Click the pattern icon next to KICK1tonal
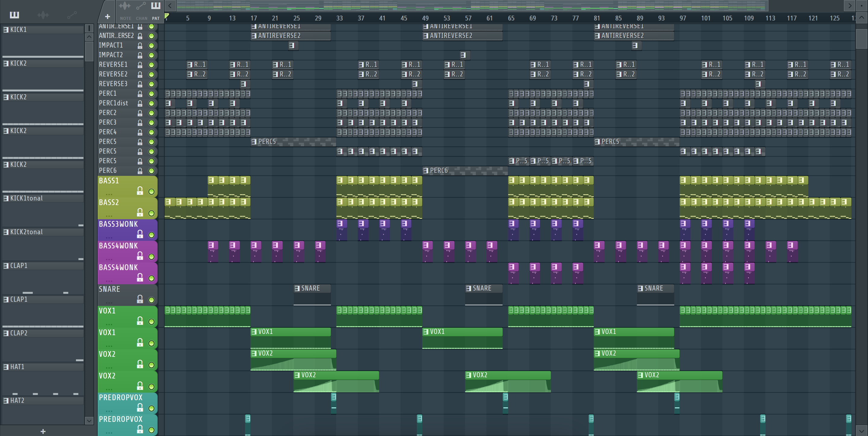Image resolution: width=868 pixels, height=436 pixels. [6, 198]
